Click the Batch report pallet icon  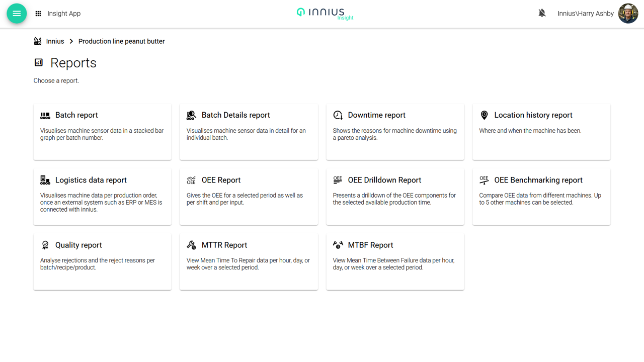(x=45, y=115)
